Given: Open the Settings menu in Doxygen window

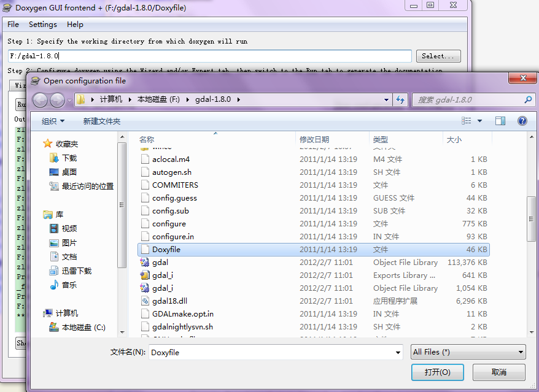Looking at the screenshot, I should (x=42, y=25).
